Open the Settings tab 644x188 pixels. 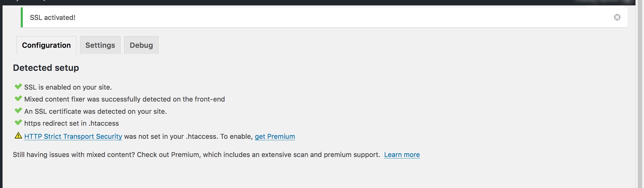click(x=100, y=45)
